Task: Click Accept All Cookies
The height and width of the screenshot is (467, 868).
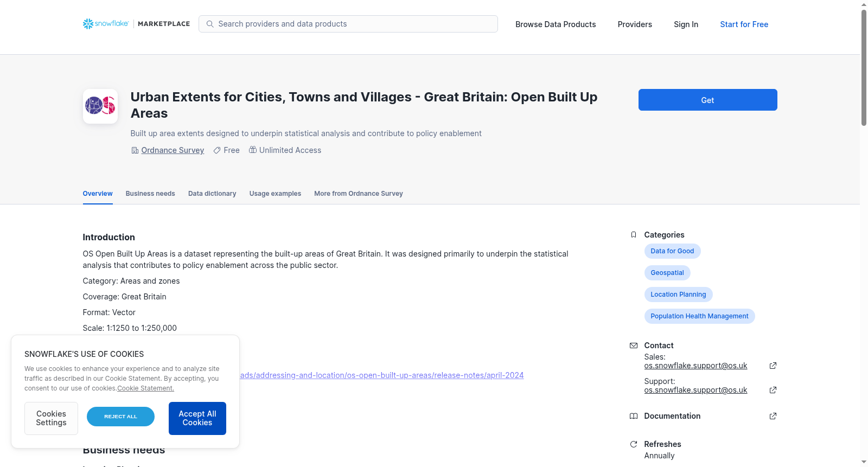Action: [197, 418]
